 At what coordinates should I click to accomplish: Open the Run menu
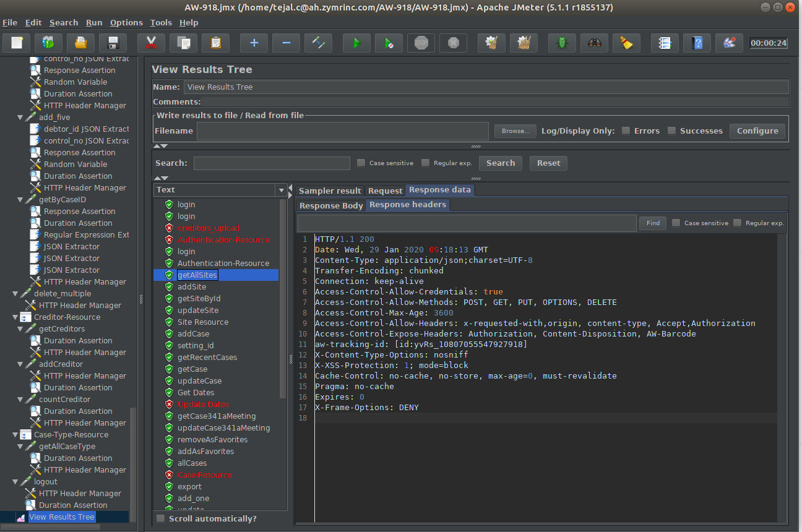[x=94, y=22]
